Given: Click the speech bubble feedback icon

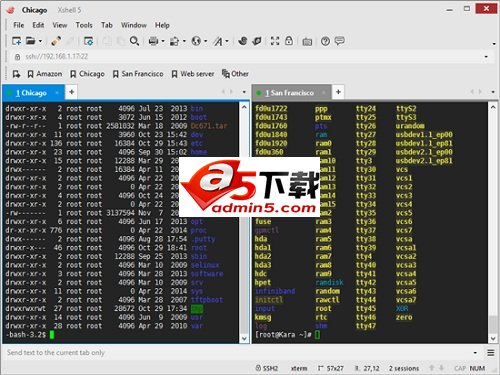Looking at the screenshot, I should pyautogui.click(x=340, y=41).
